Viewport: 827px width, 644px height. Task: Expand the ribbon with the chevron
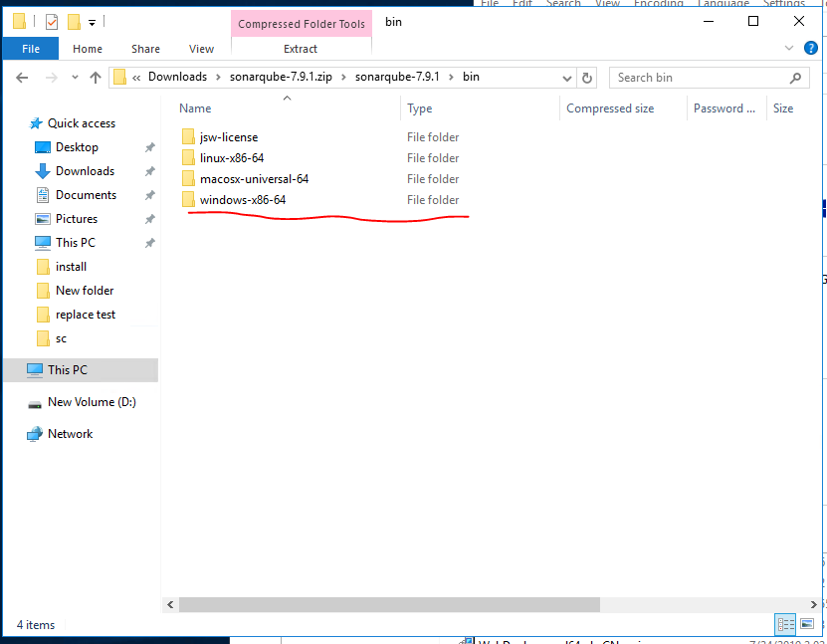coord(789,48)
